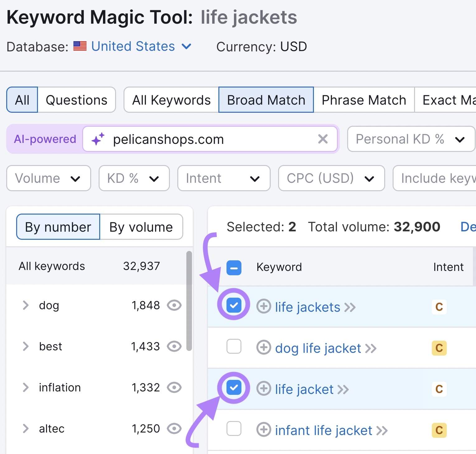Image resolution: width=476 pixels, height=454 pixels.
Task: Click the double-arrow icon after infant life jacket
Action: tap(382, 431)
